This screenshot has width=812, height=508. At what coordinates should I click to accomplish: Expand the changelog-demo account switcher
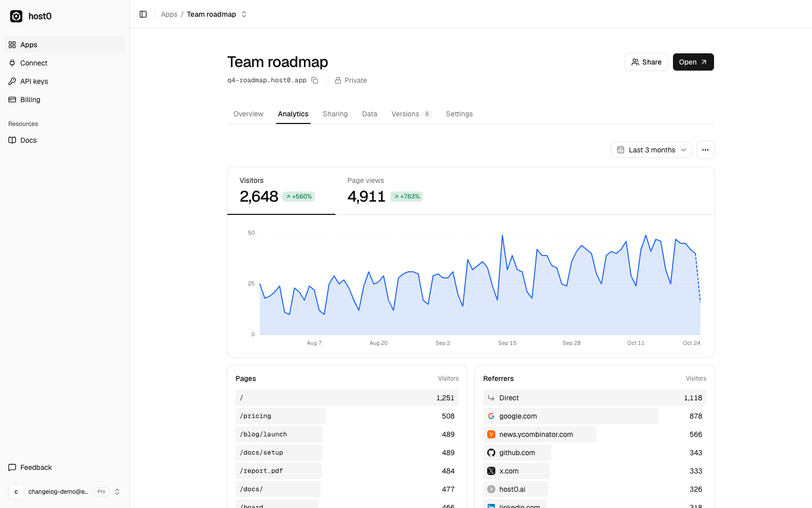click(65, 492)
